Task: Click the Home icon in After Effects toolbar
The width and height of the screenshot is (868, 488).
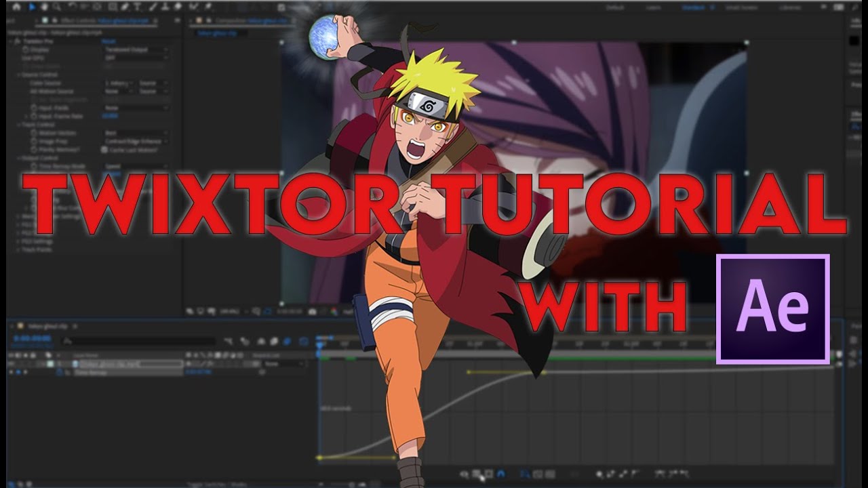Action: coord(16,7)
